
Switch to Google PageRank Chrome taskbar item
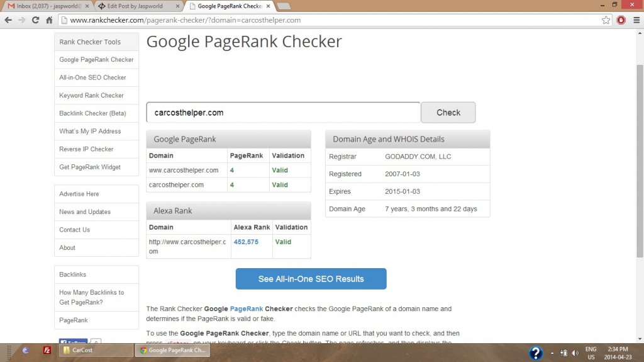click(172, 350)
